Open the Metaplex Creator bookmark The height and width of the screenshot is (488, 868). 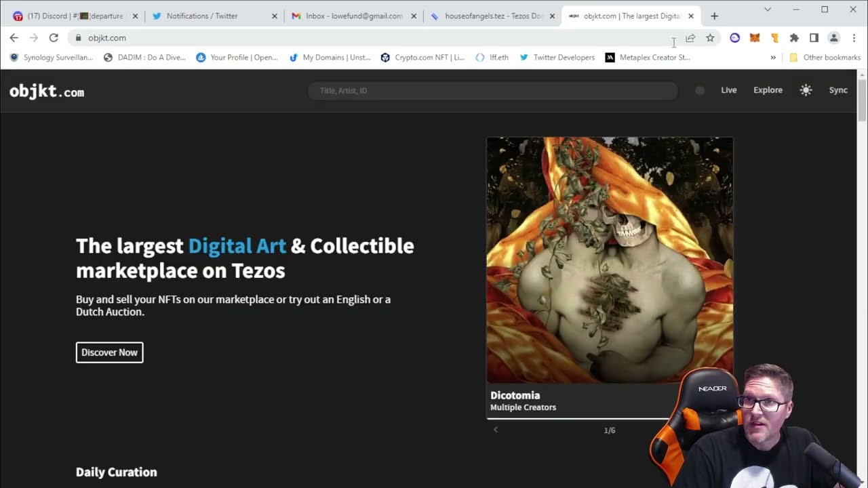click(648, 58)
